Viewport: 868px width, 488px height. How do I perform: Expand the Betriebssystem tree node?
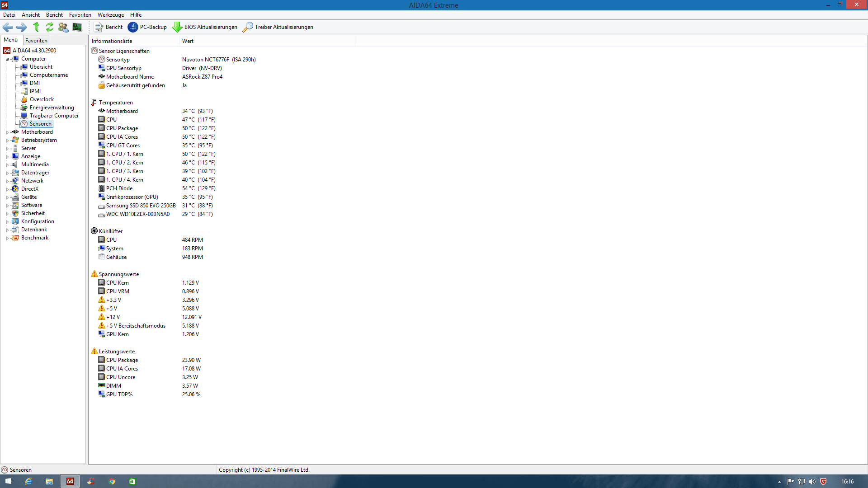click(x=7, y=141)
